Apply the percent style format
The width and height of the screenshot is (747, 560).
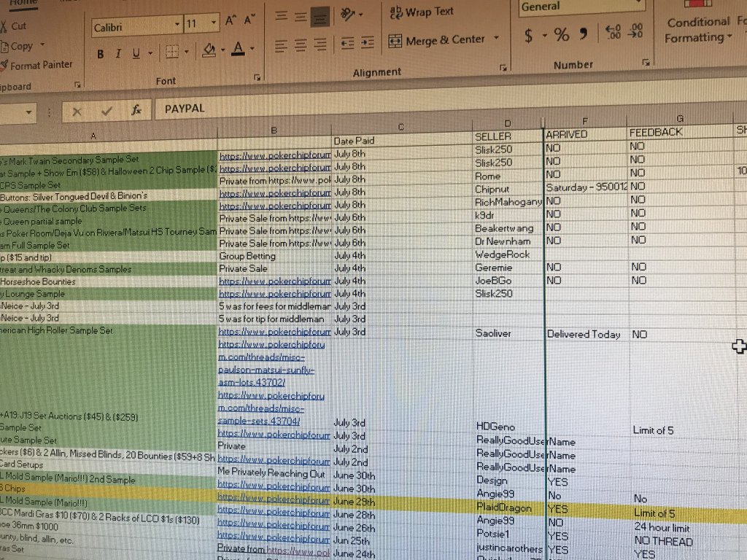[561, 34]
